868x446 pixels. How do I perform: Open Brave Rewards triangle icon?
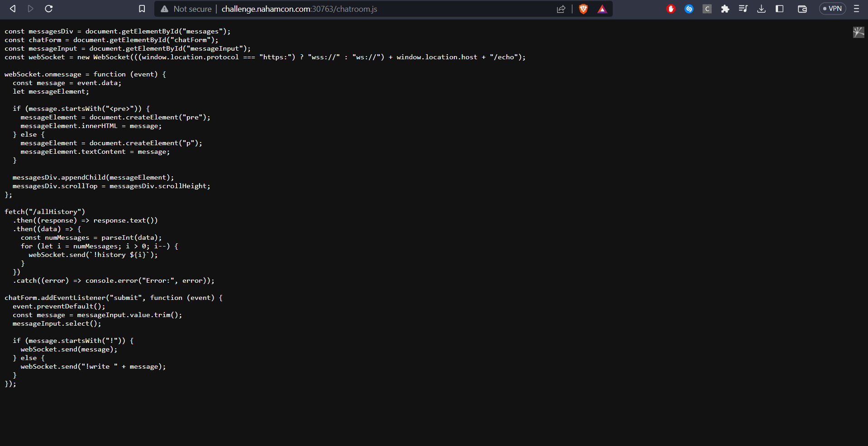[x=602, y=9]
